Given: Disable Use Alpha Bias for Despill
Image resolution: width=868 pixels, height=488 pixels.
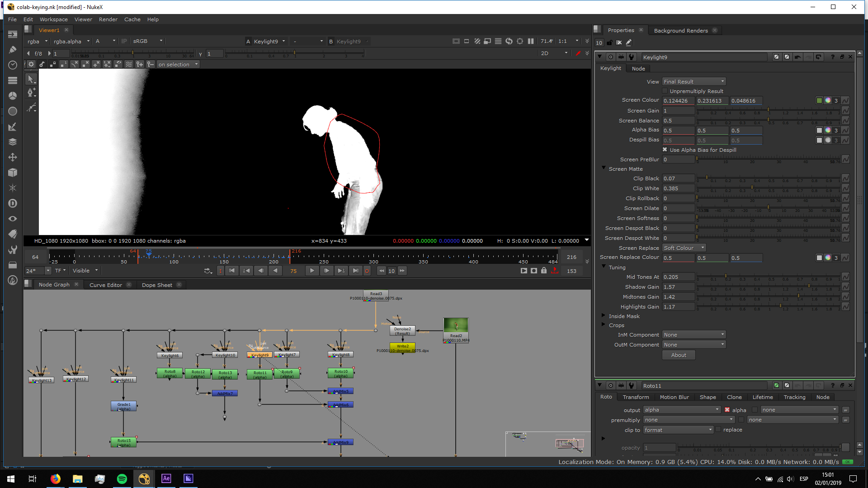Looking at the screenshot, I should point(665,150).
